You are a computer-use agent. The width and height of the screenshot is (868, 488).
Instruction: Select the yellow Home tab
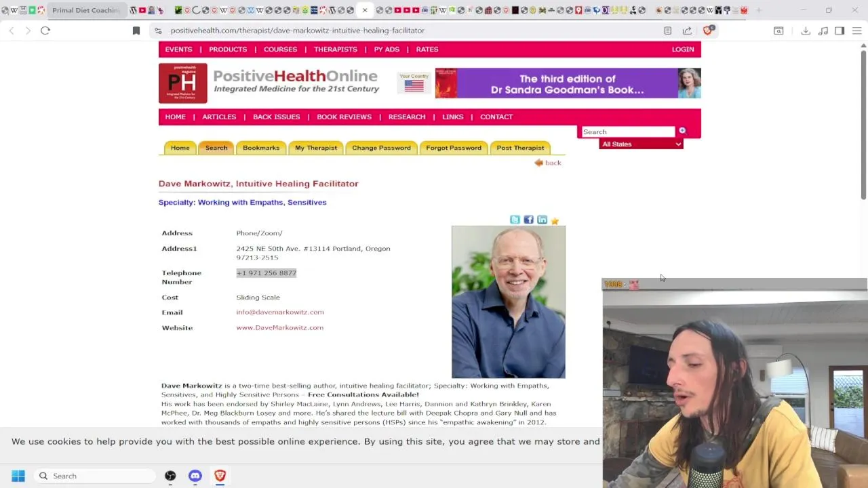180,148
